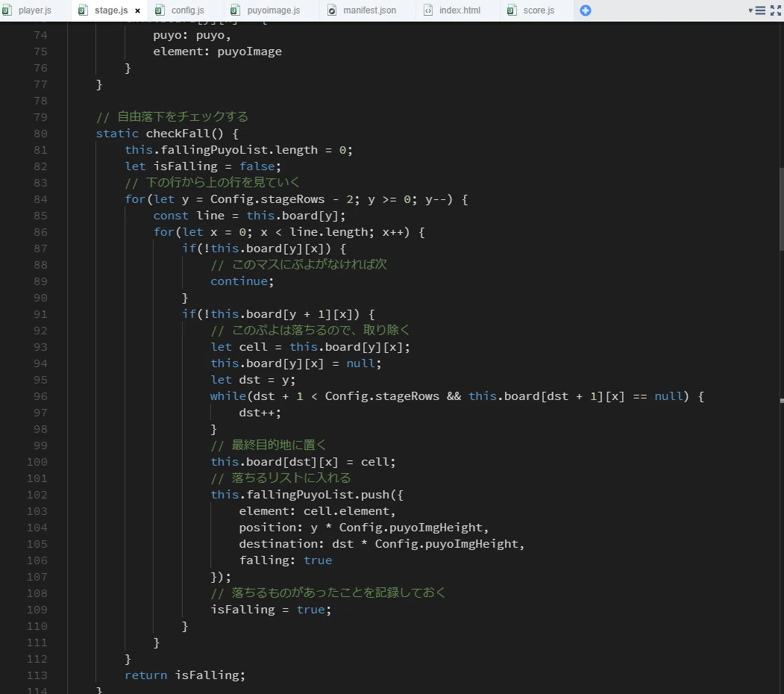Grab the vertical scrollbar thumb
Image resolution: width=784 pixels, height=694 pixels.
click(x=781, y=209)
